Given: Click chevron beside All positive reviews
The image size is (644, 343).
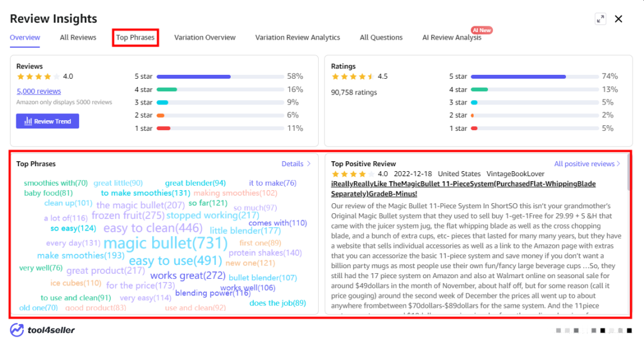Looking at the screenshot, I should pos(619,164).
